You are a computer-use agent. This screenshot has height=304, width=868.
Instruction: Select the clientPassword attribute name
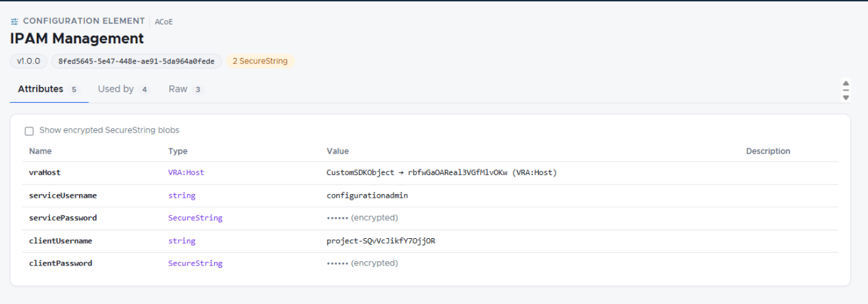pos(61,263)
